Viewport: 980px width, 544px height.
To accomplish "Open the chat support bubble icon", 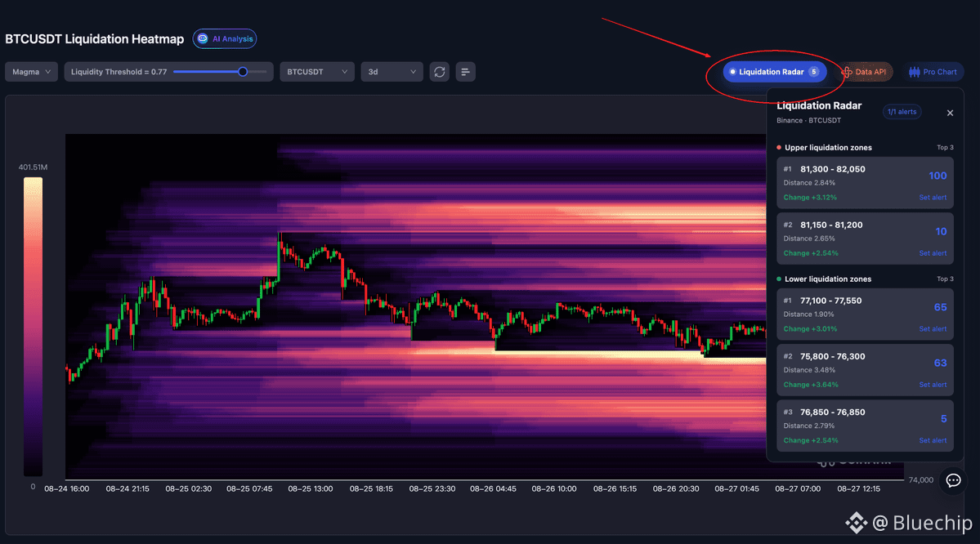I will [953, 480].
